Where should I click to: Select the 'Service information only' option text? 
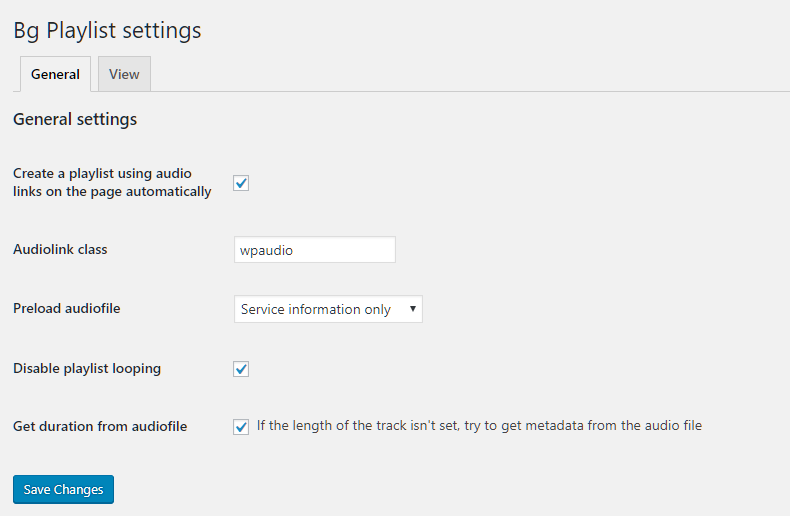click(x=315, y=310)
